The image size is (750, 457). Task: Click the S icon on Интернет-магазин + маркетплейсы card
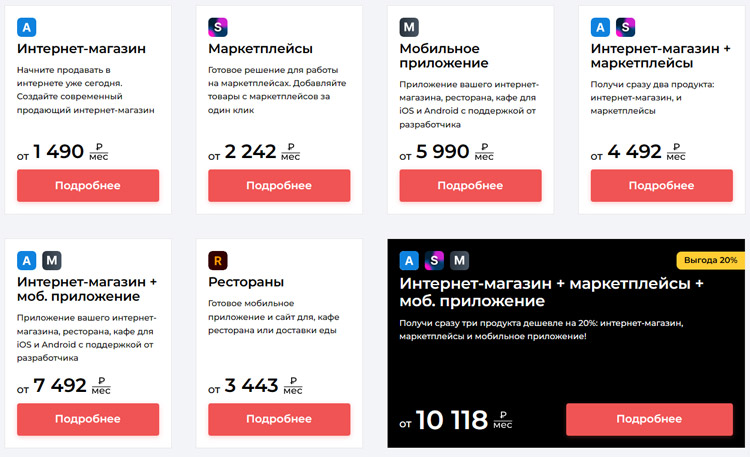625,27
